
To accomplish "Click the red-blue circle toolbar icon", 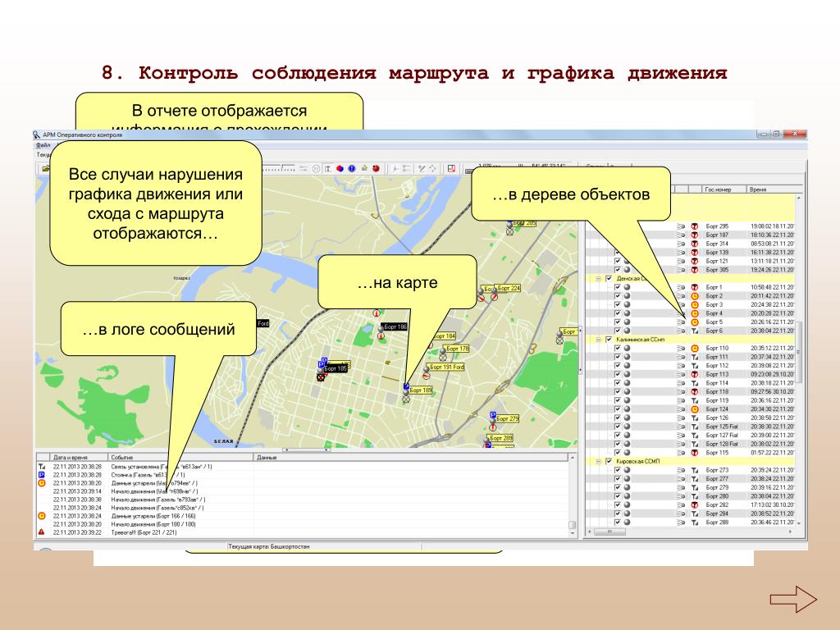I will pos(340,169).
